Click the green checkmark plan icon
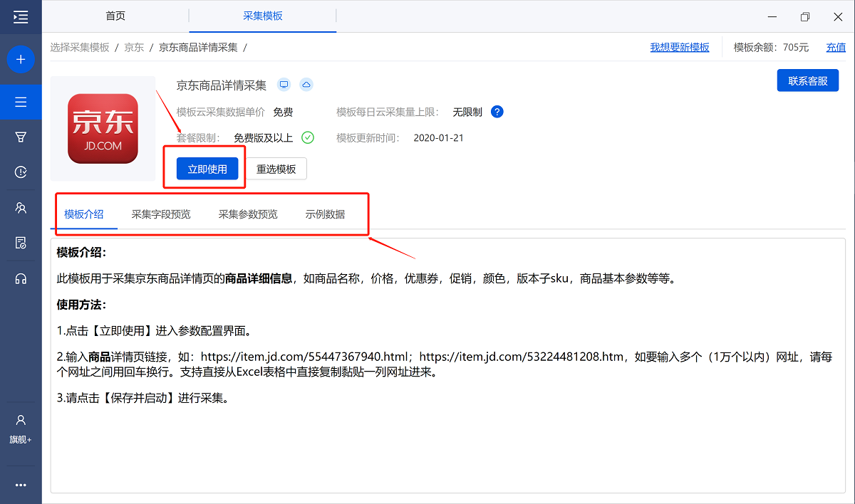Screen dimensions: 855x504 coord(308,137)
